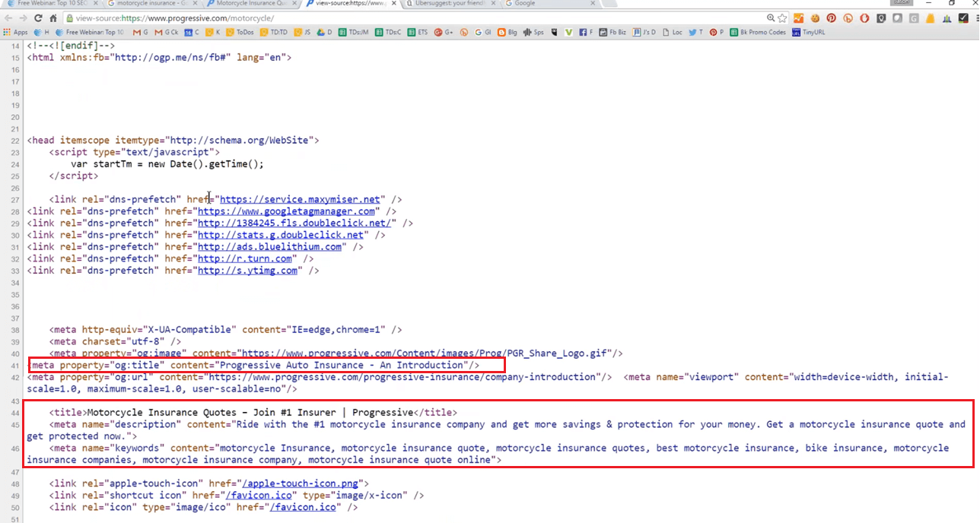Click the browser reload button

pos(38,18)
